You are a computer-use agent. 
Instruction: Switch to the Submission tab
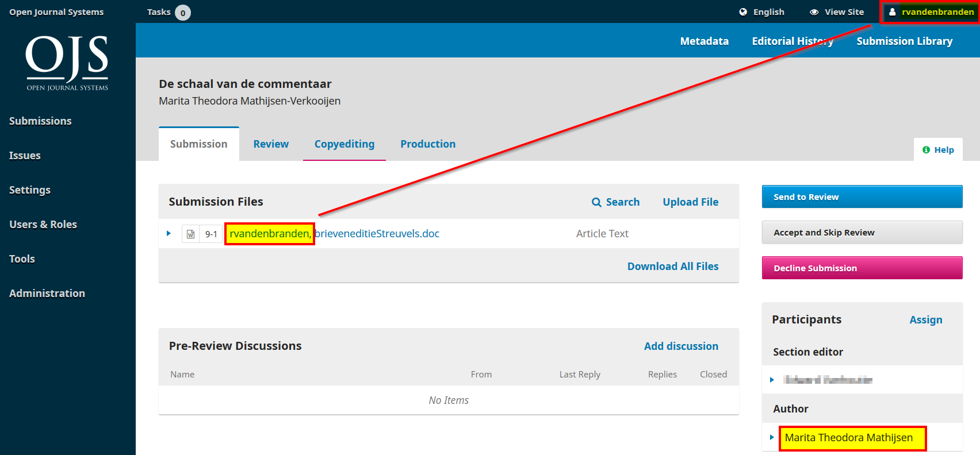199,144
